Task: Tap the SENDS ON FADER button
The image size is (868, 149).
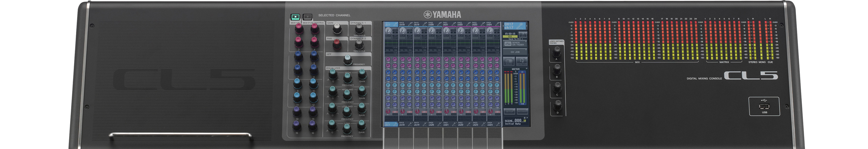Action: point(515,44)
